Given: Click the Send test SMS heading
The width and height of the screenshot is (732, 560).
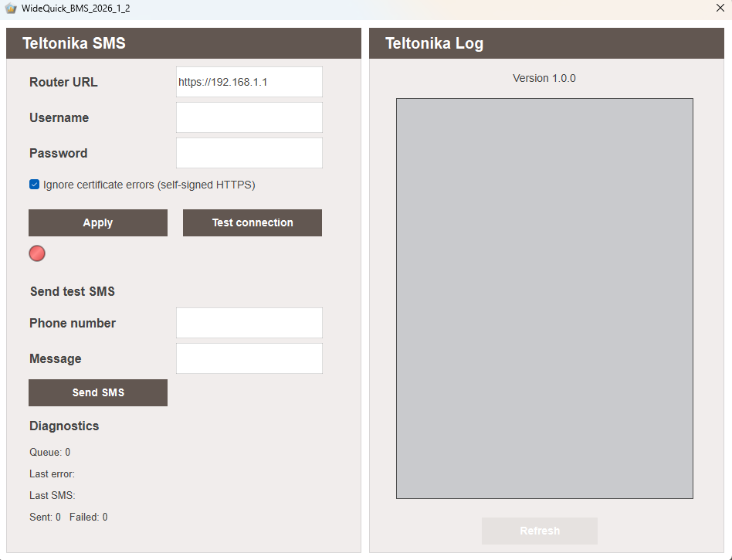Looking at the screenshot, I should pos(73,291).
